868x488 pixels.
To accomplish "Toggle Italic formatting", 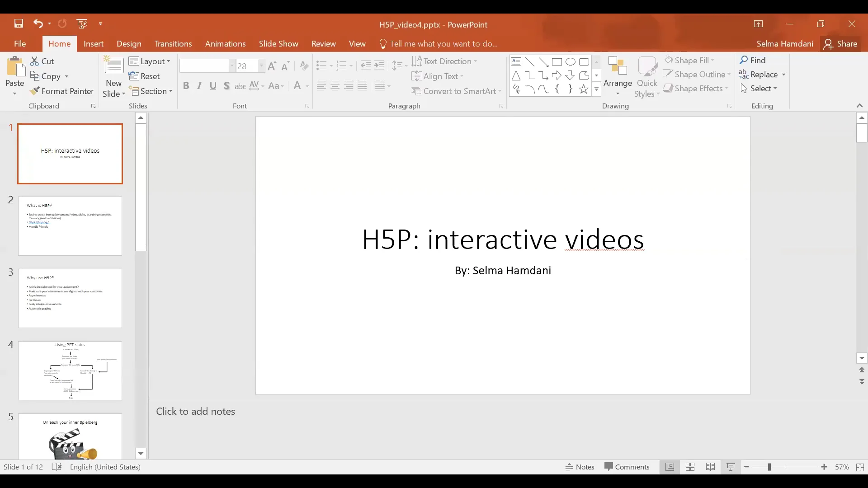I will click(199, 86).
